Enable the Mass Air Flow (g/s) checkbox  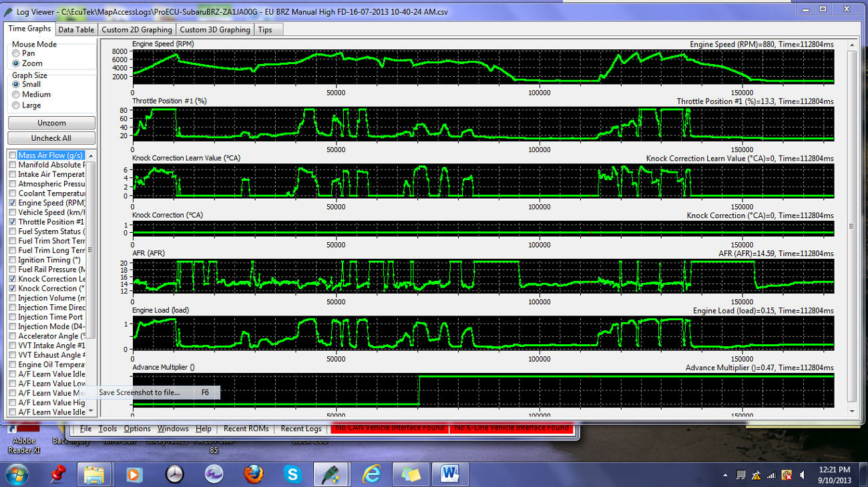point(13,155)
